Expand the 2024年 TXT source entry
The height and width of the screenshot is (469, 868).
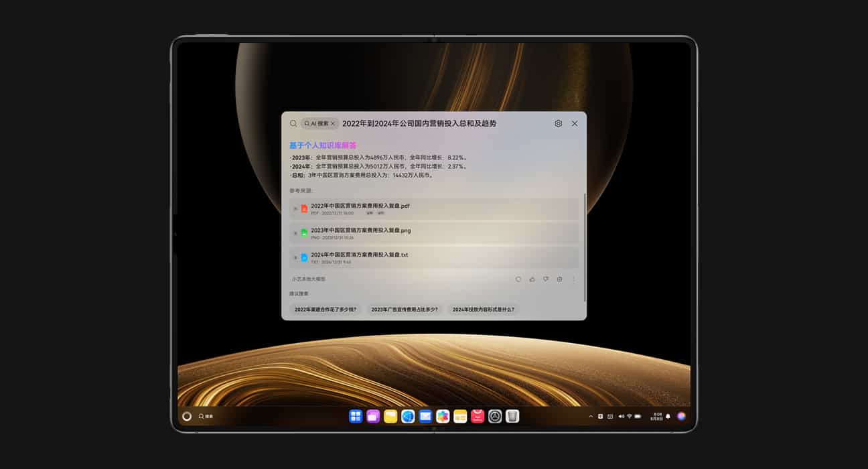coord(295,257)
